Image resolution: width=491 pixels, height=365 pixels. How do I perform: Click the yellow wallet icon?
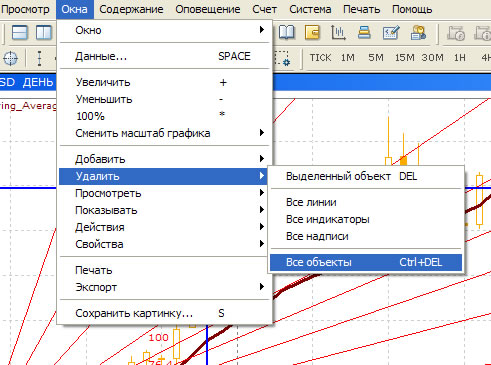click(x=312, y=33)
